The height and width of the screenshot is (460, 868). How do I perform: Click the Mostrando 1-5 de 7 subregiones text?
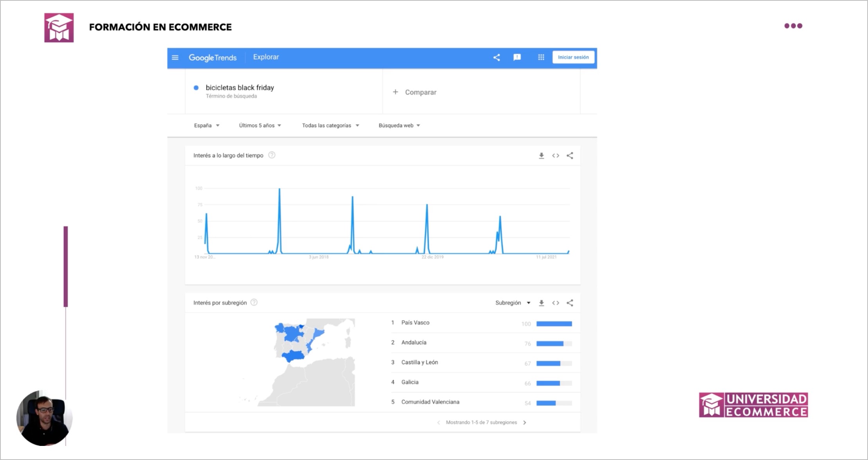481,422
